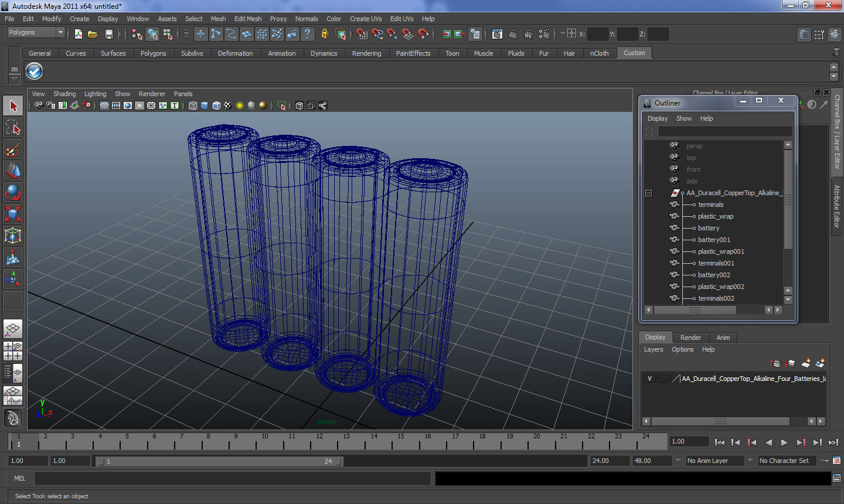844x504 pixels.
Task: Select terminals in the Outliner
Action: (x=711, y=205)
